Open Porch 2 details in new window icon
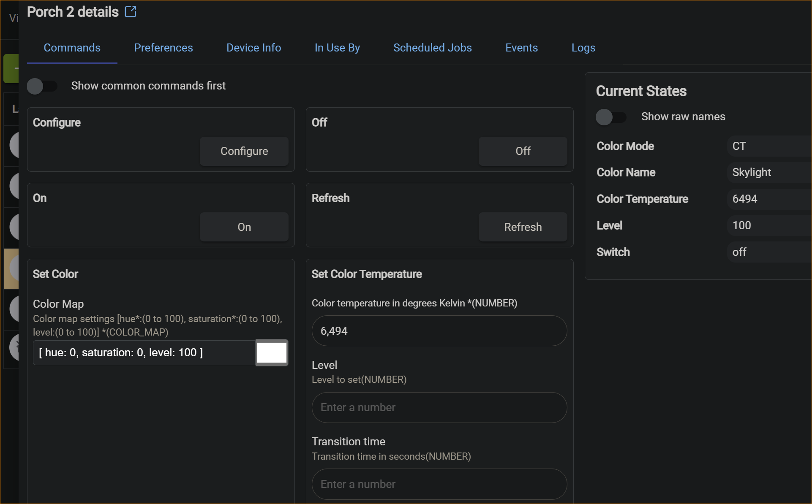Viewport: 812px width, 504px height. [x=131, y=11]
